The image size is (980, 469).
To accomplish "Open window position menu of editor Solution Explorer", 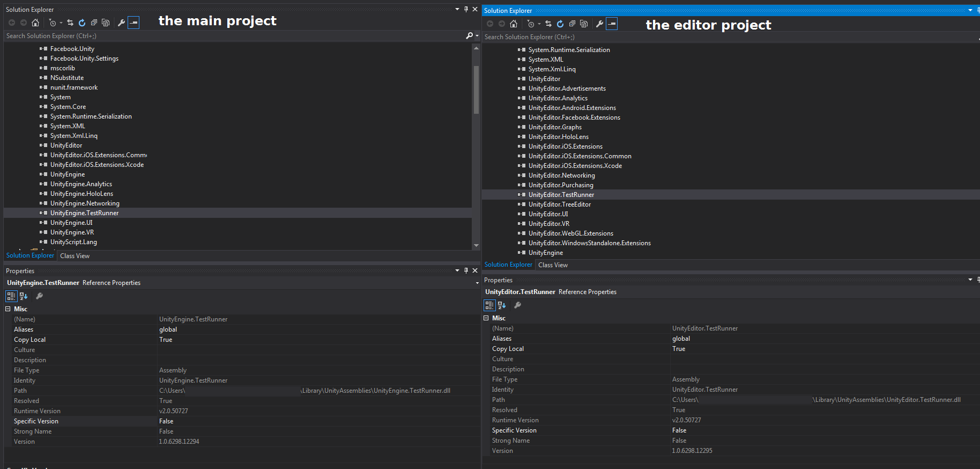I will click(x=970, y=10).
